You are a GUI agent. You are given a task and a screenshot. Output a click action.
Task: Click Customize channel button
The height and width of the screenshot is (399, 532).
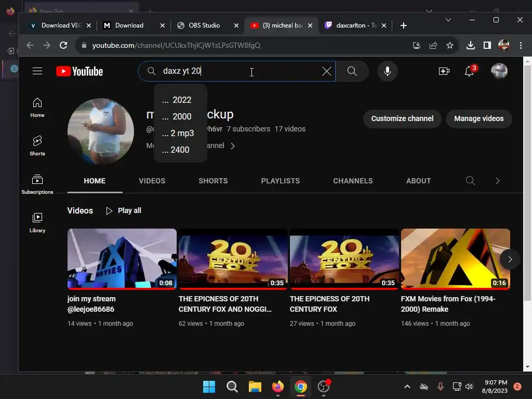pyautogui.click(x=402, y=118)
